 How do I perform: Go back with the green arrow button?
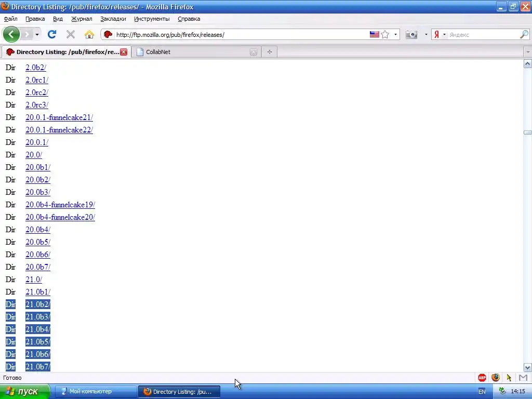tap(11, 34)
